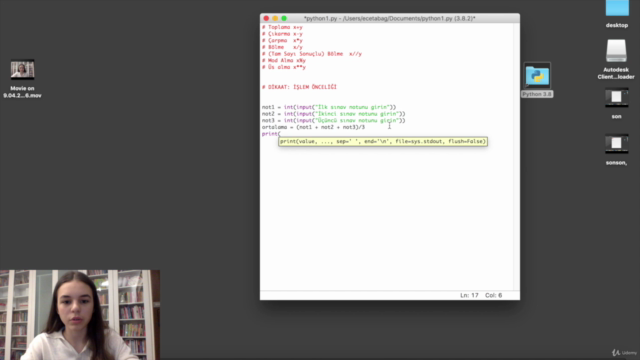Maximize python1.py window with green button
Viewport: 640px width, 360px height.
(284, 18)
